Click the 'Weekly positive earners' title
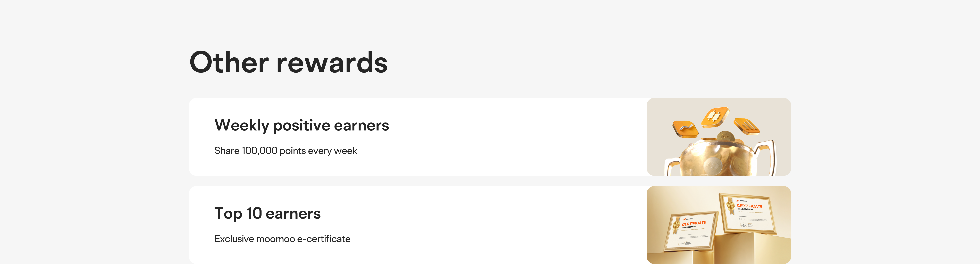The image size is (980, 264). point(302,125)
